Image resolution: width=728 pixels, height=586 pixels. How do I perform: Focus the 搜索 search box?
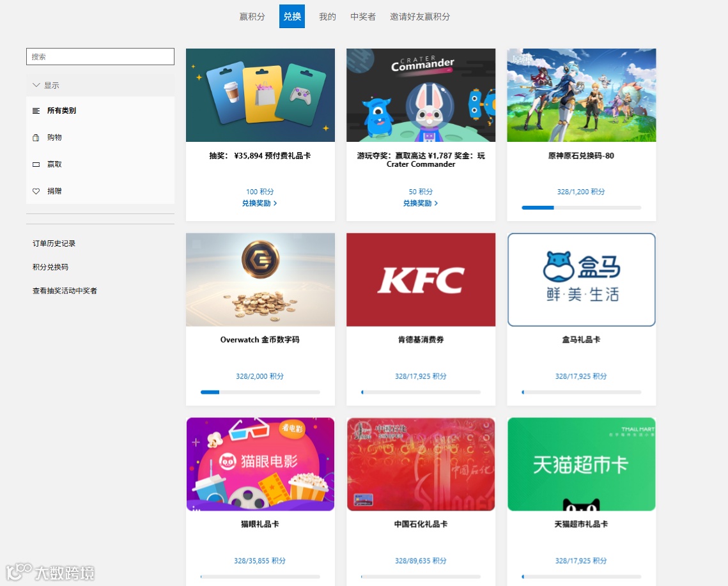pyautogui.click(x=100, y=57)
